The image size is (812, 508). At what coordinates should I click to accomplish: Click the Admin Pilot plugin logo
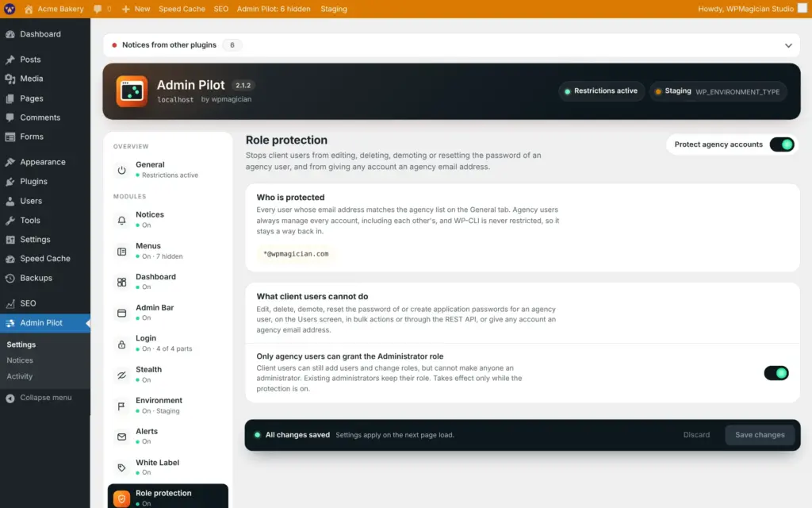[x=132, y=91]
